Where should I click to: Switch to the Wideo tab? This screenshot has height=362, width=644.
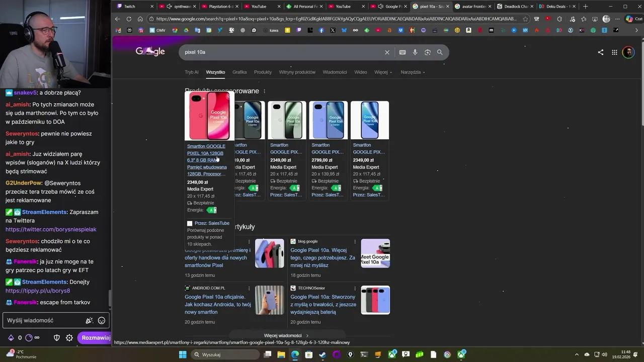(361, 72)
